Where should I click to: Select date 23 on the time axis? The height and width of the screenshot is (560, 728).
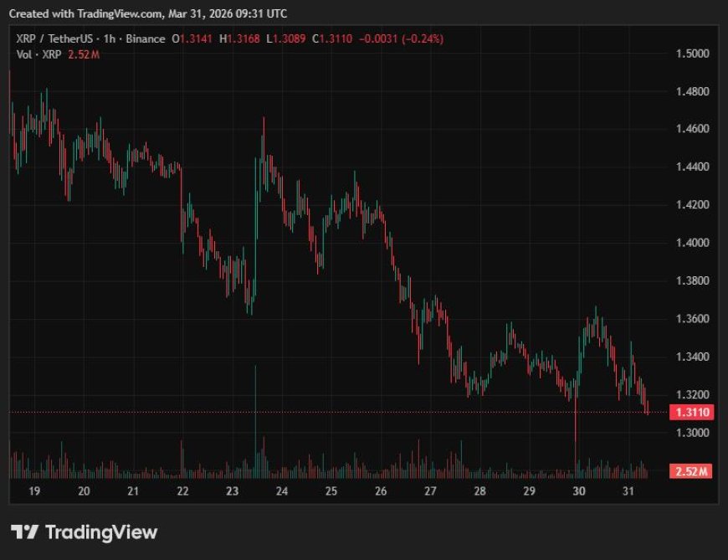point(232,491)
